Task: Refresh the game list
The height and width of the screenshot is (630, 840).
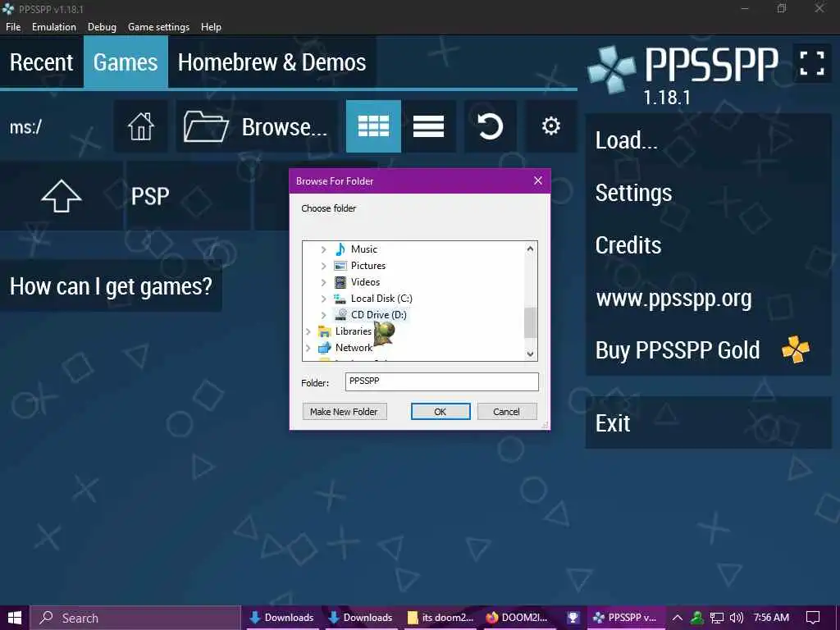Action: [490, 126]
